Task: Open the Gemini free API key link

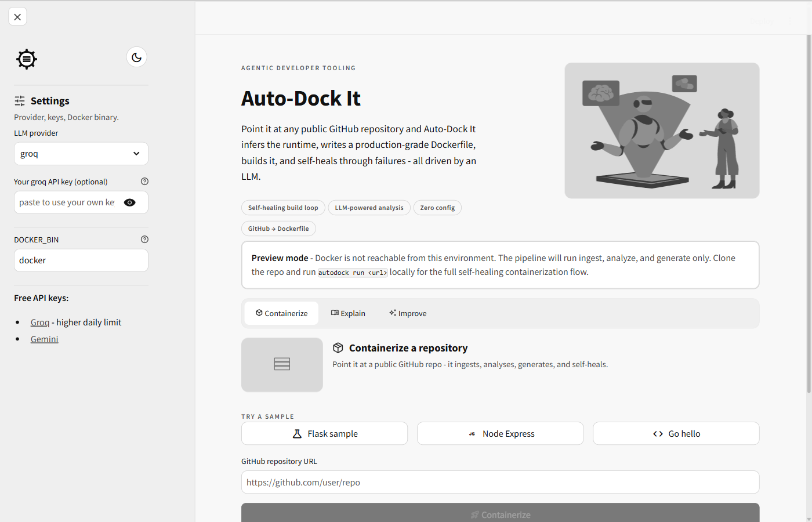Action: [45, 339]
